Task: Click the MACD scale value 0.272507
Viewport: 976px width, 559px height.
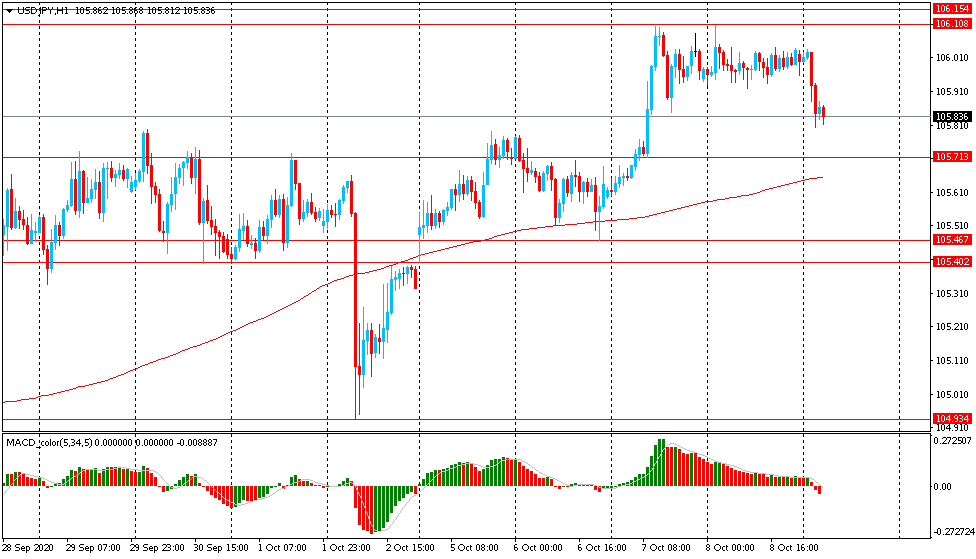Action: click(954, 441)
